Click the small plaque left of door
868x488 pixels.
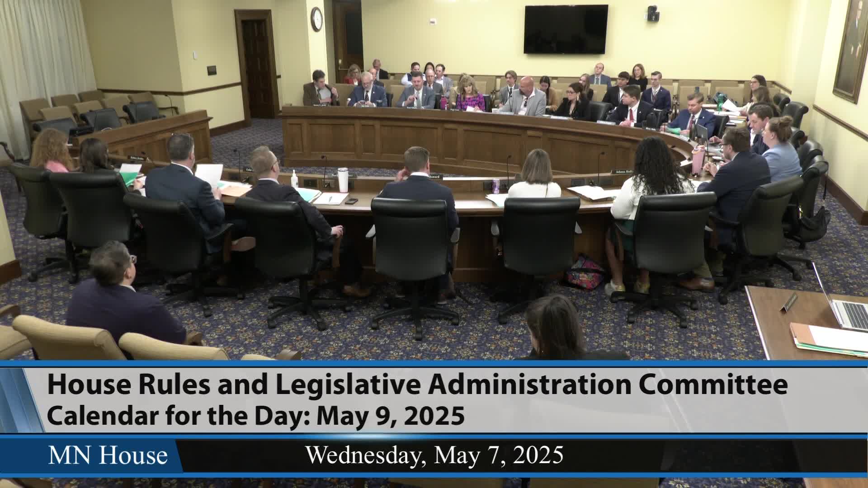tap(212, 70)
